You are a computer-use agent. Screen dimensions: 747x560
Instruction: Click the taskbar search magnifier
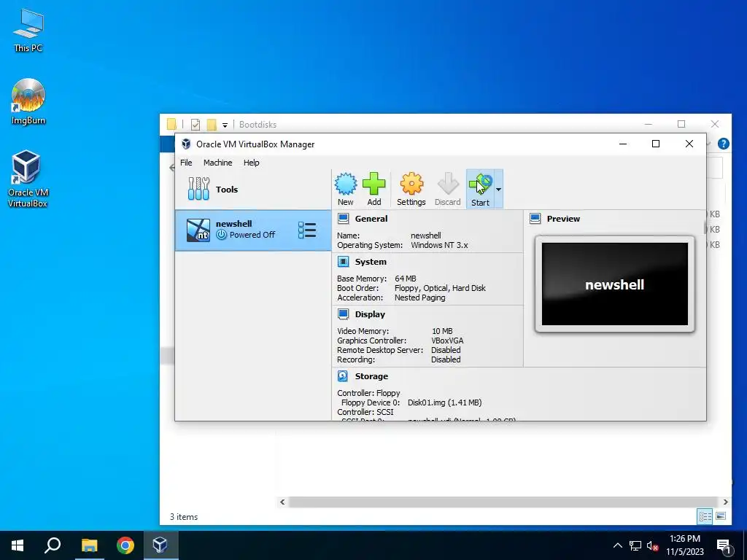[x=53, y=545]
